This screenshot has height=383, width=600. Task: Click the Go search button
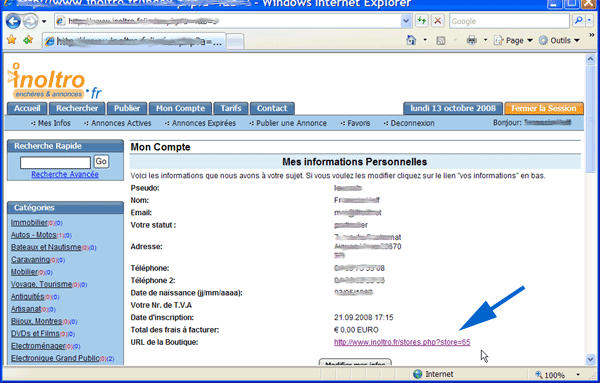point(101,161)
